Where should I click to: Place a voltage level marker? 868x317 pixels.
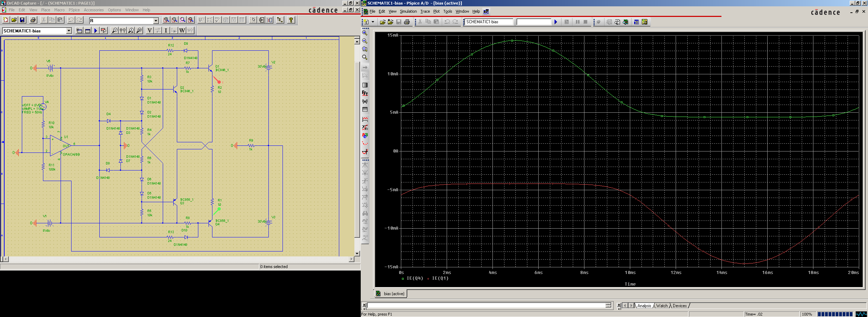114,31
